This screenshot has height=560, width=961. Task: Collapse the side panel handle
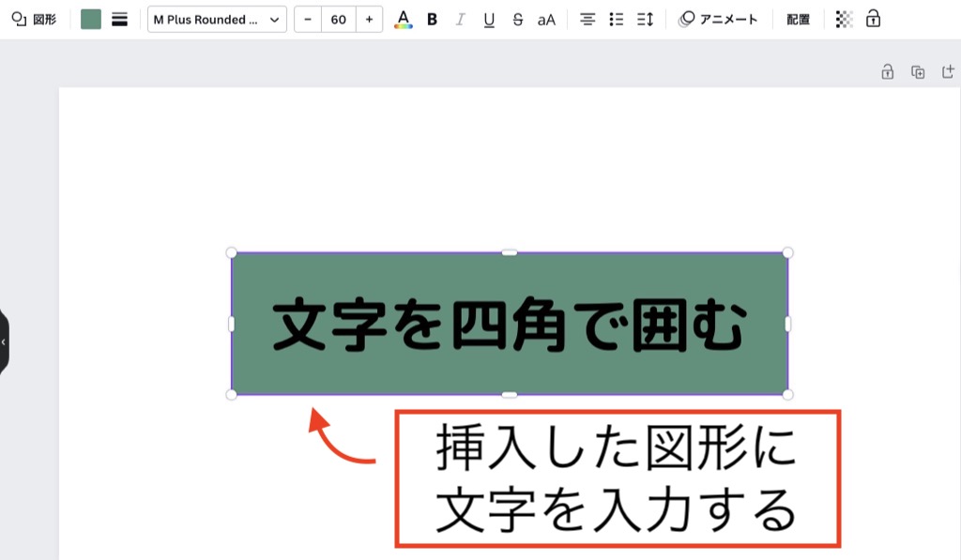(x=4, y=341)
